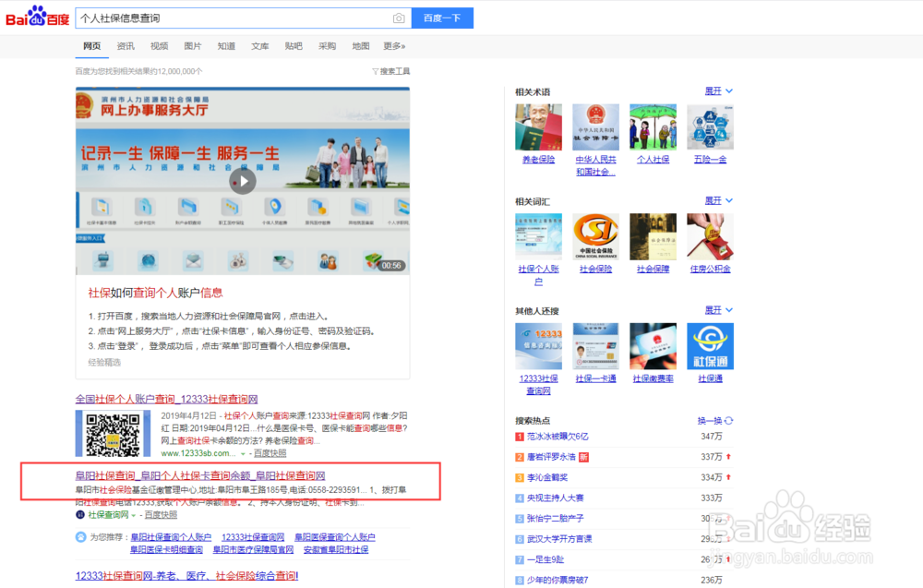Image resolution: width=923 pixels, height=588 pixels.
Task: Switch to the 采购 tab
Action: pyautogui.click(x=327, y=46)
